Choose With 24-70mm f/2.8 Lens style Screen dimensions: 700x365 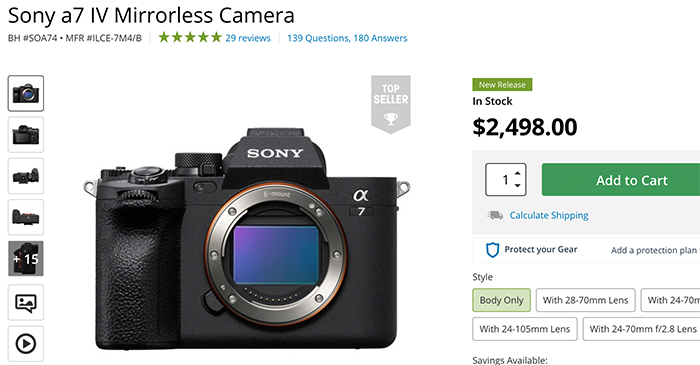coord(642,329)
